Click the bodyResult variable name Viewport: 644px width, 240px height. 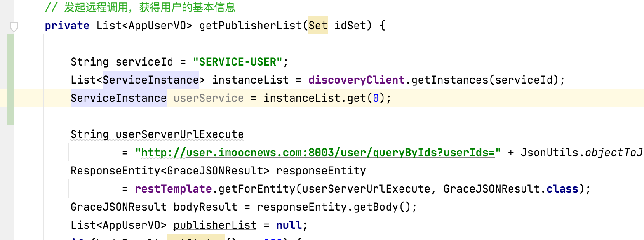coord(205,207)
